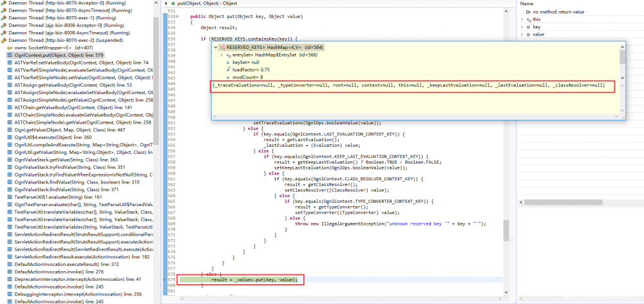Click 'Object result;' on line 534
This screenshot has height=304, width=644.
(x=219, y=28)
